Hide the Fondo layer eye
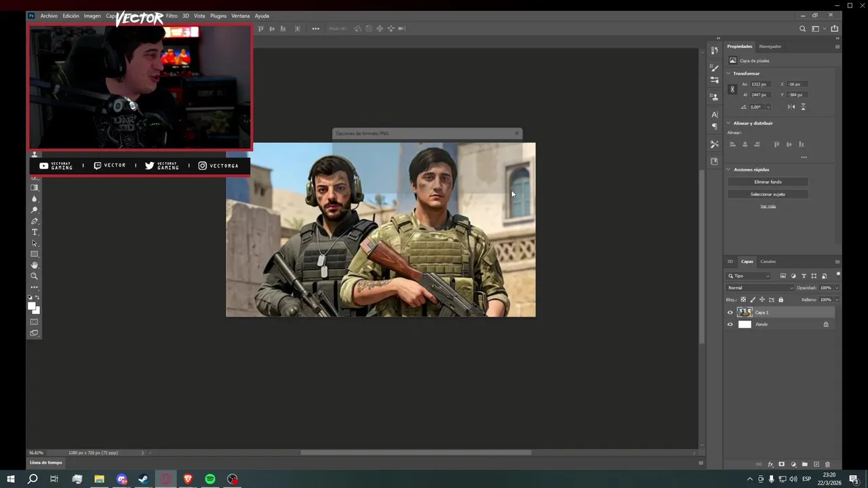The image size is (868, 488). pos(730,325)
